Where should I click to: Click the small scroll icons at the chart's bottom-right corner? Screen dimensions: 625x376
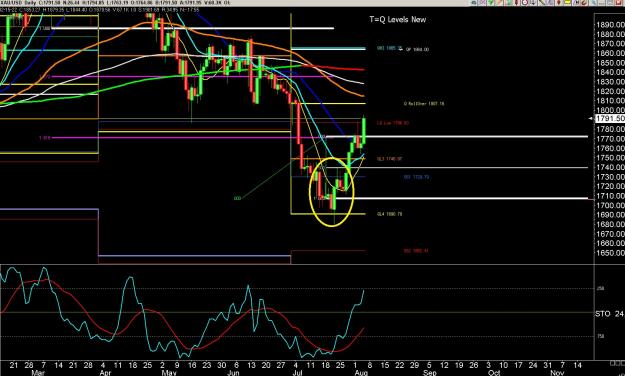click(x=617, y=363)
